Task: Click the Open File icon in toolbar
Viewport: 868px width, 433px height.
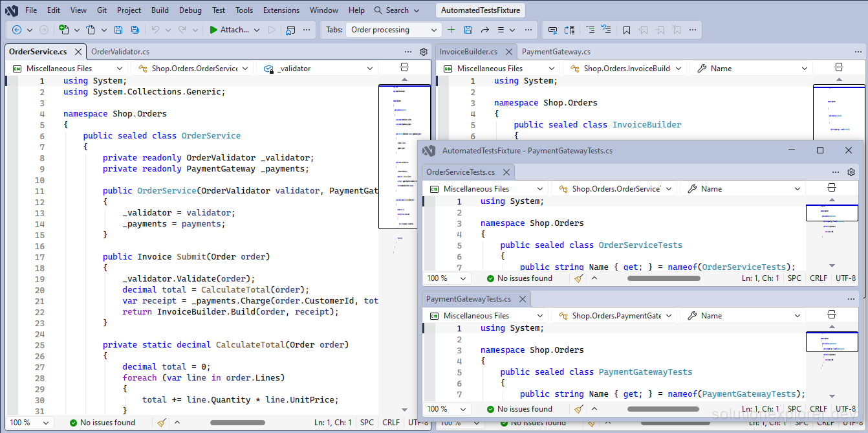Action: click(91, 30)
